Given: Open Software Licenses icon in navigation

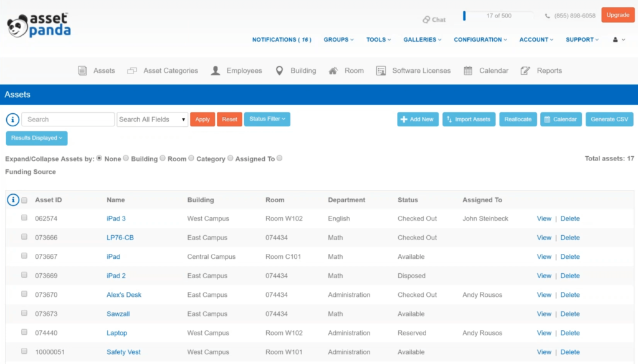Looking at the screenshot, I should [381, 71].
